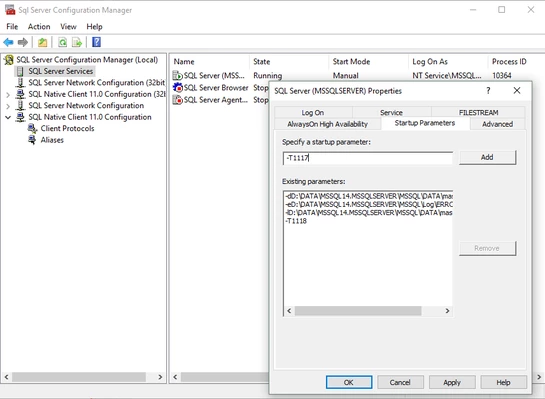
Task: Click the stopped SQL Server Browser service icon
Action: point(177,88)
